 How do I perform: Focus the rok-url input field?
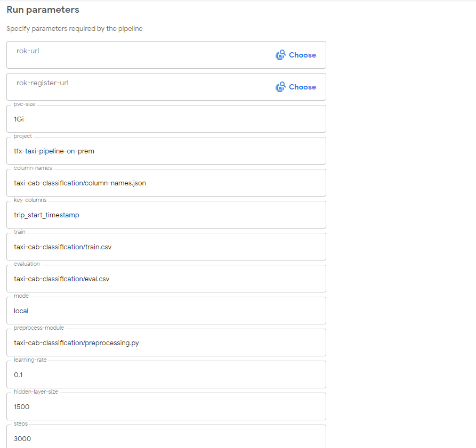pyautogui.click(x=166, y=55)
